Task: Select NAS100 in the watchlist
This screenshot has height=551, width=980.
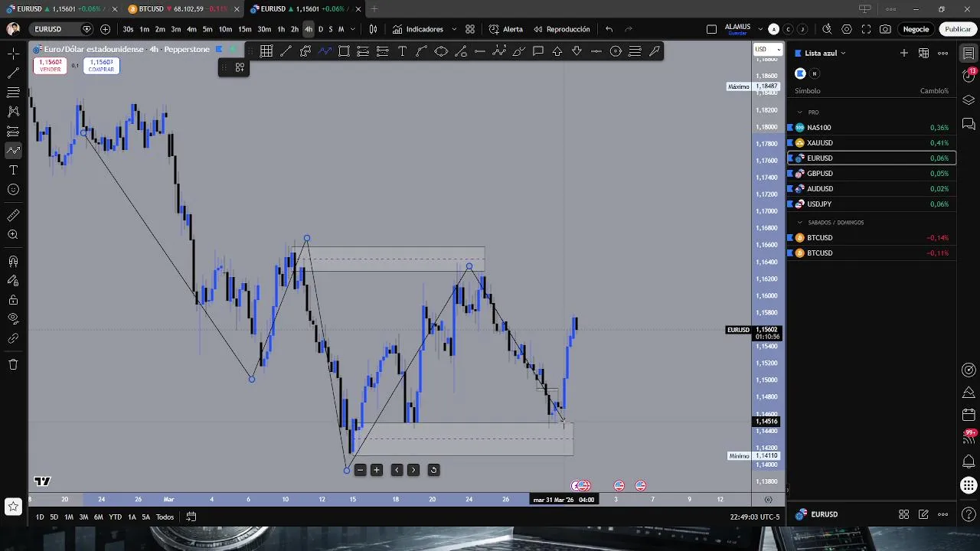Action: click(x=871, y=127)
